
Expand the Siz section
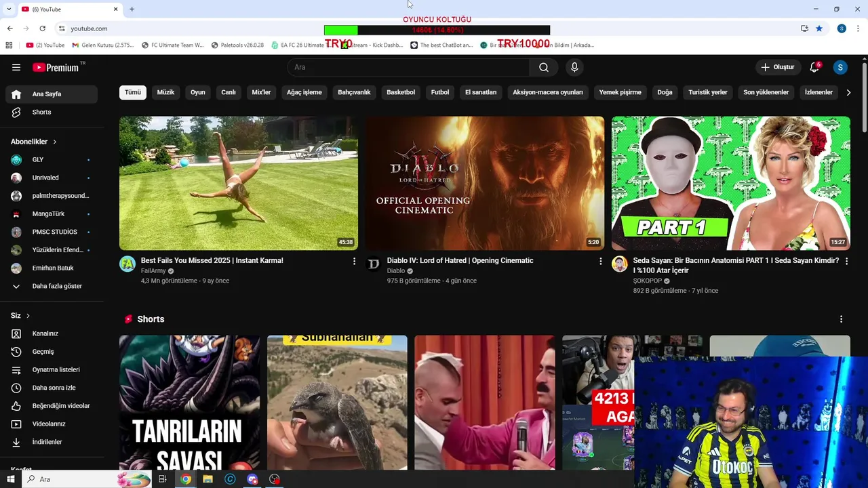pos(20,316)
